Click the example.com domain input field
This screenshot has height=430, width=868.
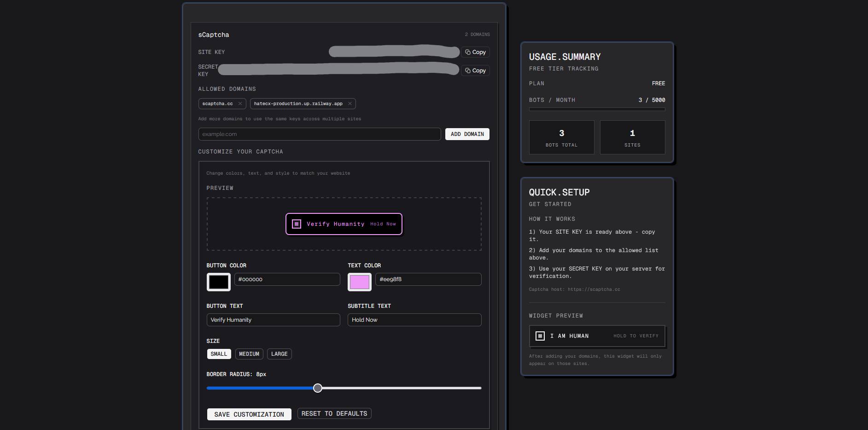pos(319,134)
